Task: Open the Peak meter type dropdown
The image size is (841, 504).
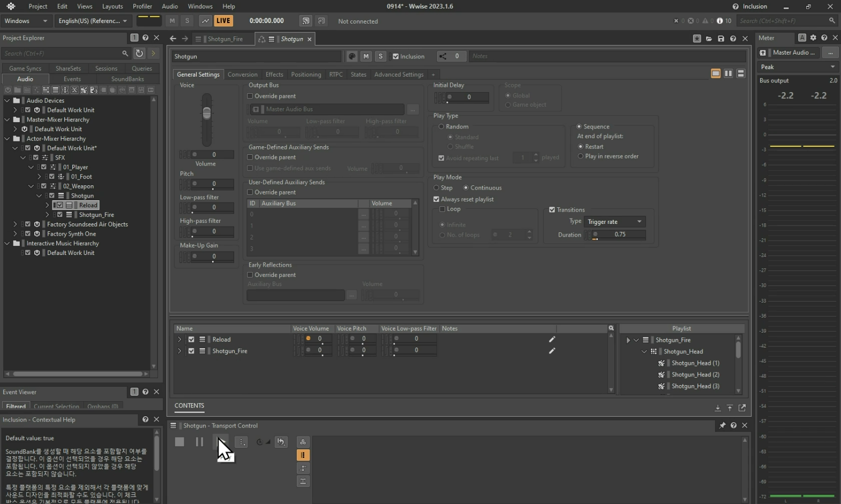Action: coord(798,67)
